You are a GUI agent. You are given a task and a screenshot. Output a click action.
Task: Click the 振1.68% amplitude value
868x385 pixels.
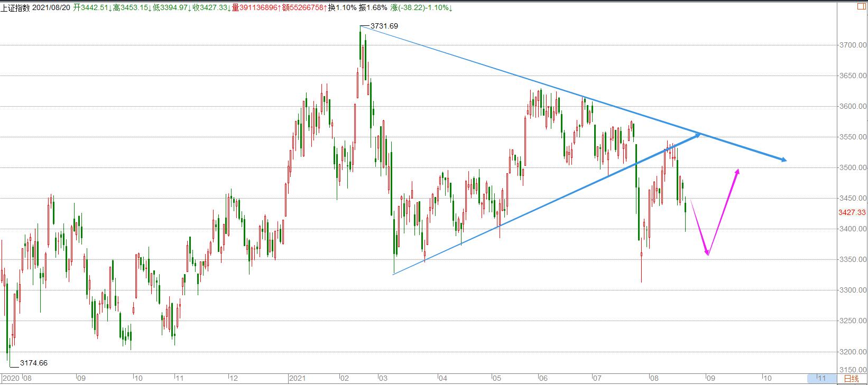[373, 7]
